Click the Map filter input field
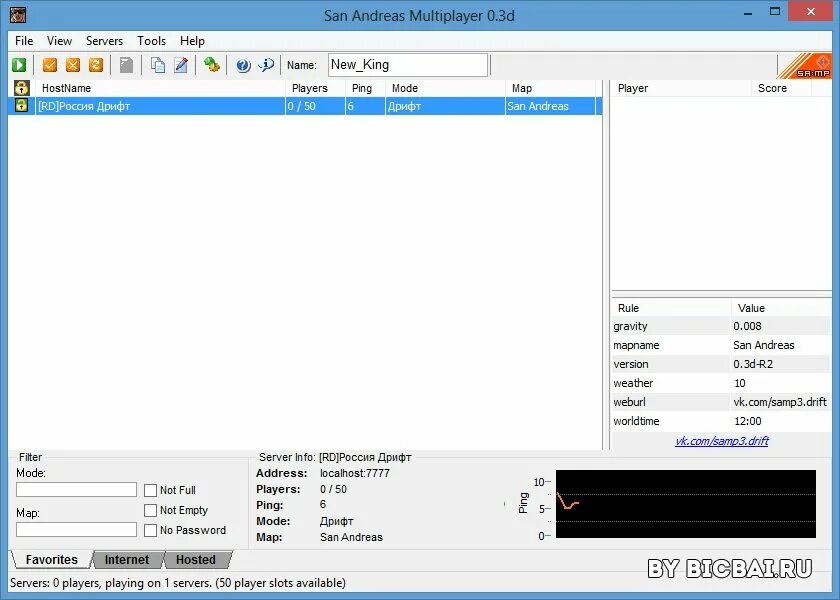The height and width of the screenshot is (600, 840). coord(77,530)
